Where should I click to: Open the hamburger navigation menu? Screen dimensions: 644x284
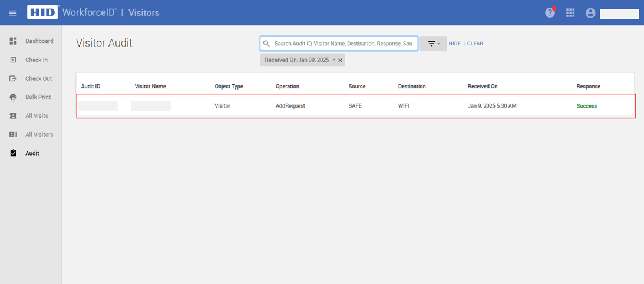pos(13,13)
